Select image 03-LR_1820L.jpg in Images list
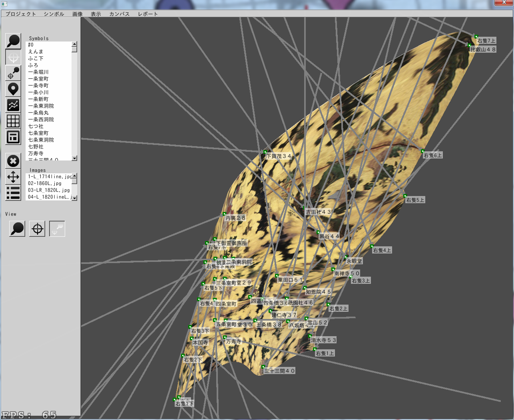This screenshot has width=514, height=420. click(49, 190)
